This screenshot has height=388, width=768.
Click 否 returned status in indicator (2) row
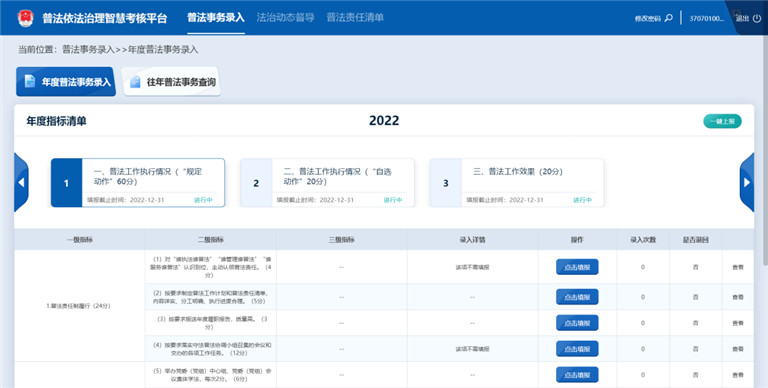coord(696,297)
